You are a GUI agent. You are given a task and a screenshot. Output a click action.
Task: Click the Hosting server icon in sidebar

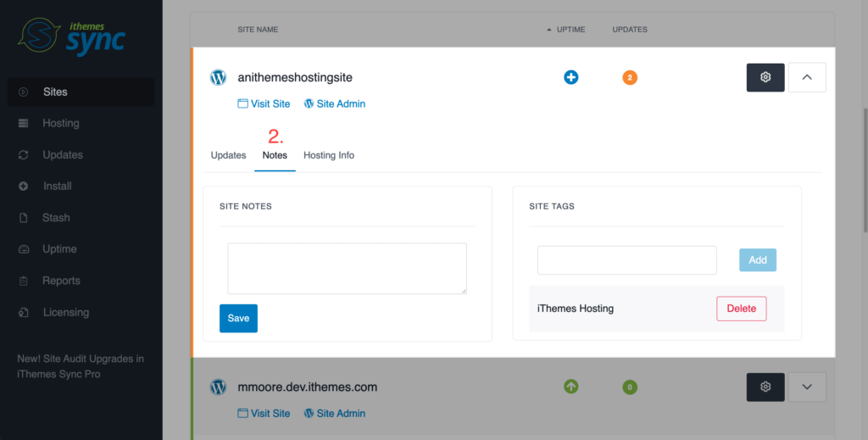(23, 124)
